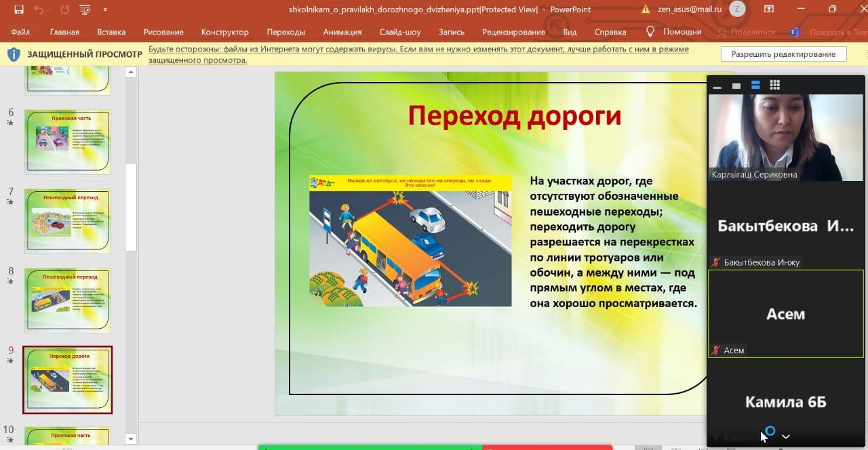Click the slide title Переход дороги

point(514,115)
